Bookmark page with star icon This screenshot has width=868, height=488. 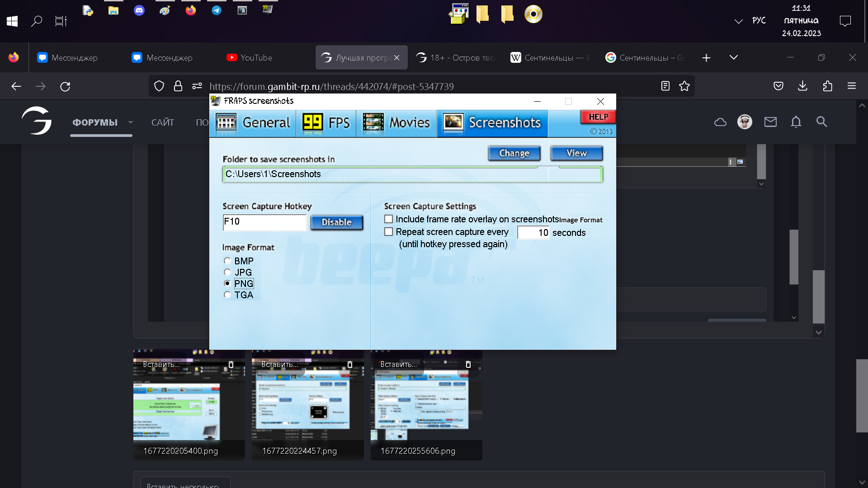pyautogui.click(x=684, y=86)
